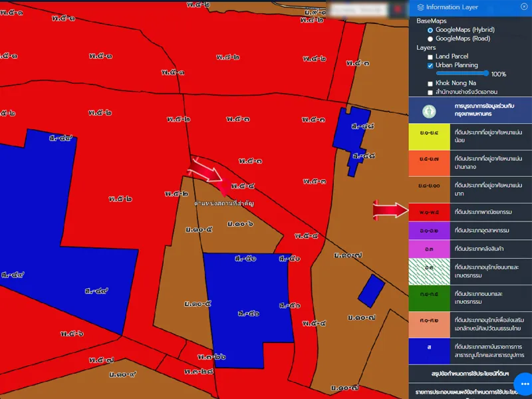Select GoogleMaps (Hybrid) basemap
The width and height of the screenshot is (532, 399).
click(430, 30)
